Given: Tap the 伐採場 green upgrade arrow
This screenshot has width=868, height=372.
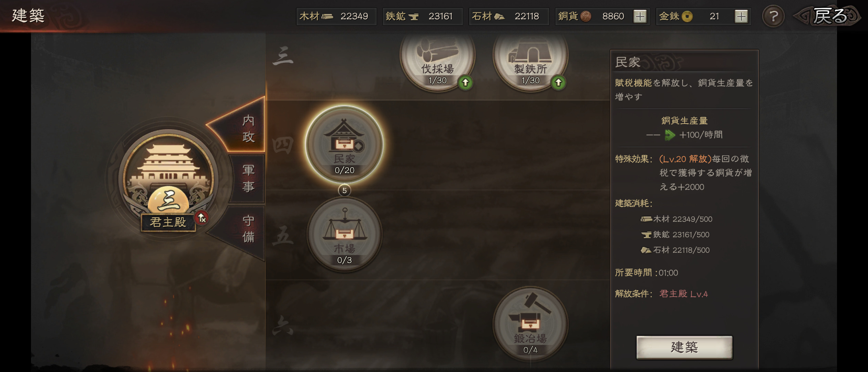Looking at the screenshot, I should (x=465, y=83).
